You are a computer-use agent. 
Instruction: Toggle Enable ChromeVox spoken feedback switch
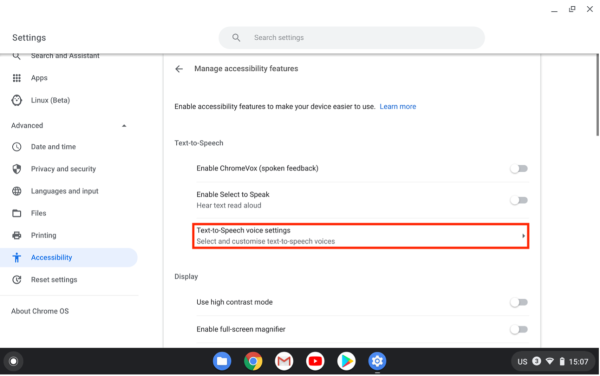(x=519, y=169)
